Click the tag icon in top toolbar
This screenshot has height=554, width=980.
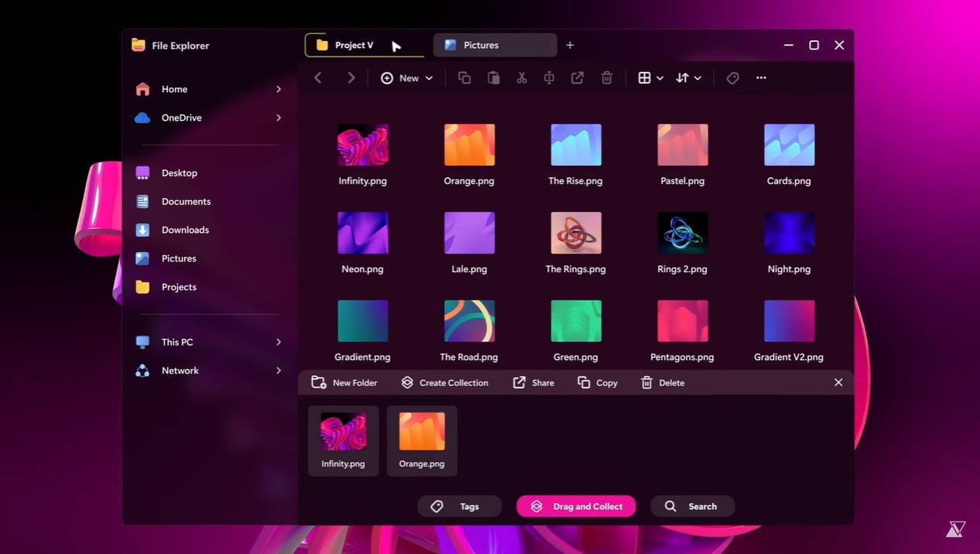(732, 78)
